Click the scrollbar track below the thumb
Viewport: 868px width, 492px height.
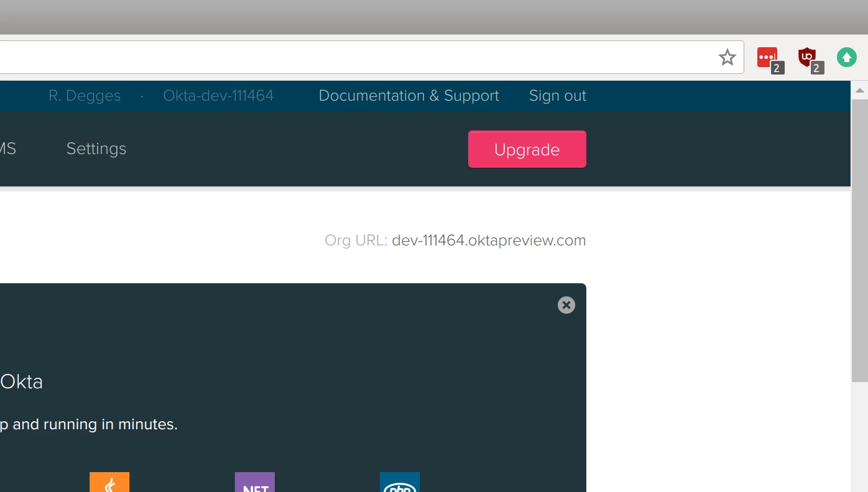point(859,435)
